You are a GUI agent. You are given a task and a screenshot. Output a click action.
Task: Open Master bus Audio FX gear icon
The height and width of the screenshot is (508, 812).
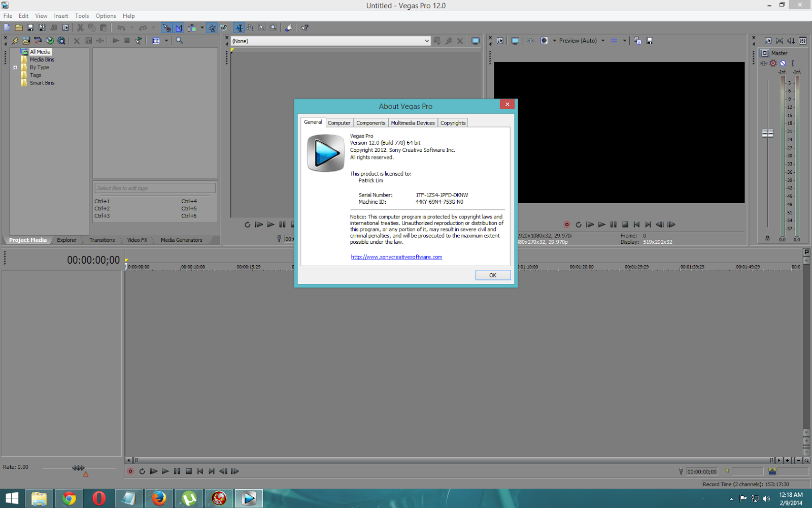773,63
